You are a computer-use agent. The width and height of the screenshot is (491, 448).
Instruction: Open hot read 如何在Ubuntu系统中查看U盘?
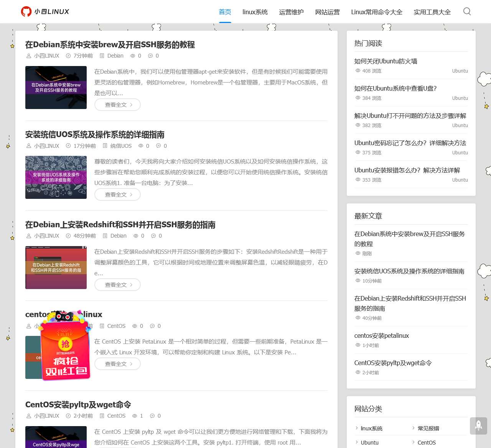[395, 88]
